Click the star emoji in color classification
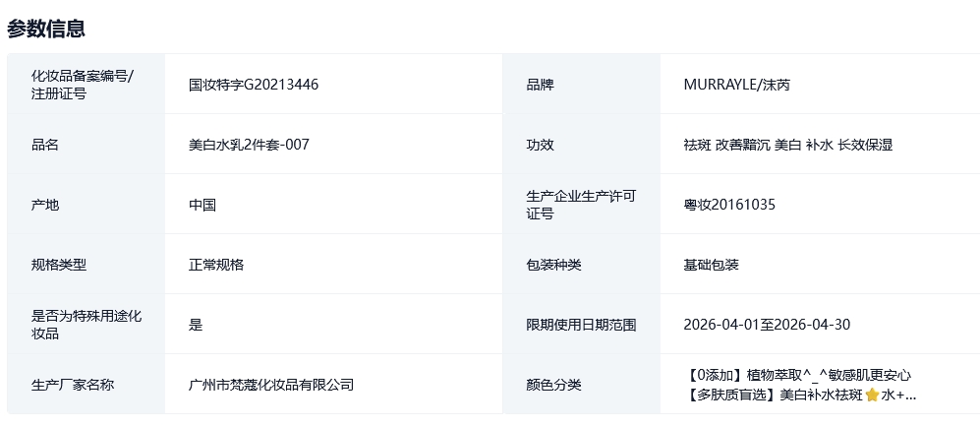This screenshot has height=426, width=980. pyautogui.click(x=871, y=395)
